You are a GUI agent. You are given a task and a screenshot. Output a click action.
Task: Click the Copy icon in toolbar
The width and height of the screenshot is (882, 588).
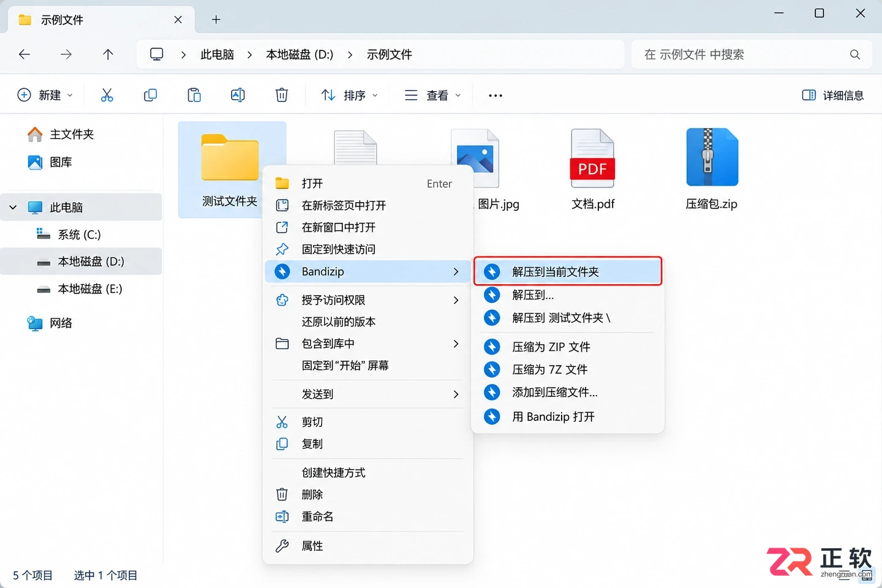coord(150,95)
